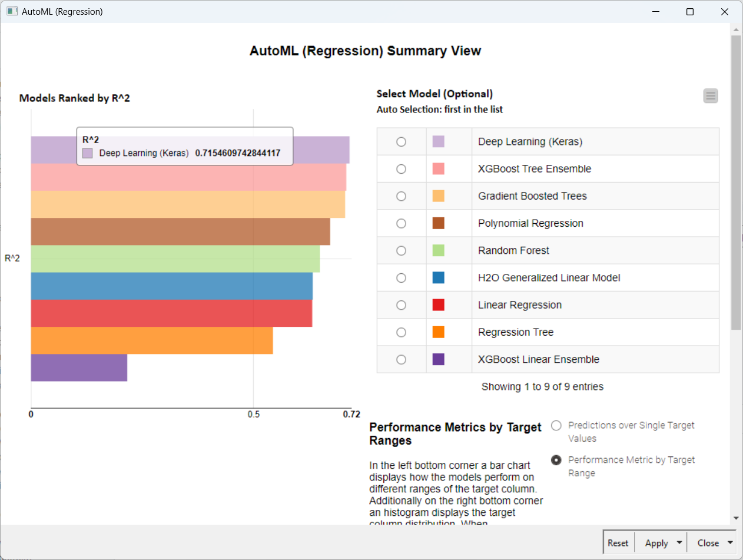
Task: Click the XGBoost Linear Ensemble purple chart bar
Action: tap(79, 367)
